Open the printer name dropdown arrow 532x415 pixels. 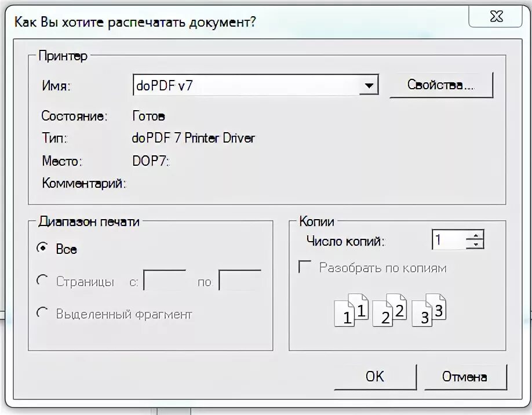pos(369,85)
